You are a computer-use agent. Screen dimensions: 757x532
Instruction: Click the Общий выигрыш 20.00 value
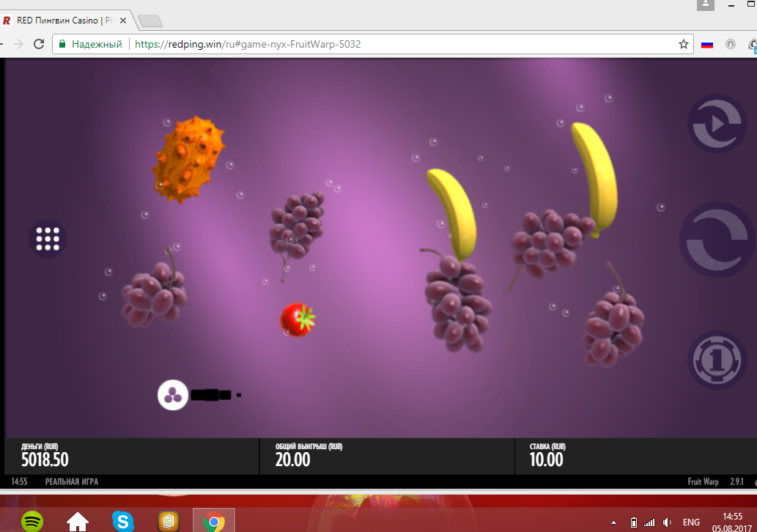pyautogui.click(x=293, y=459)
